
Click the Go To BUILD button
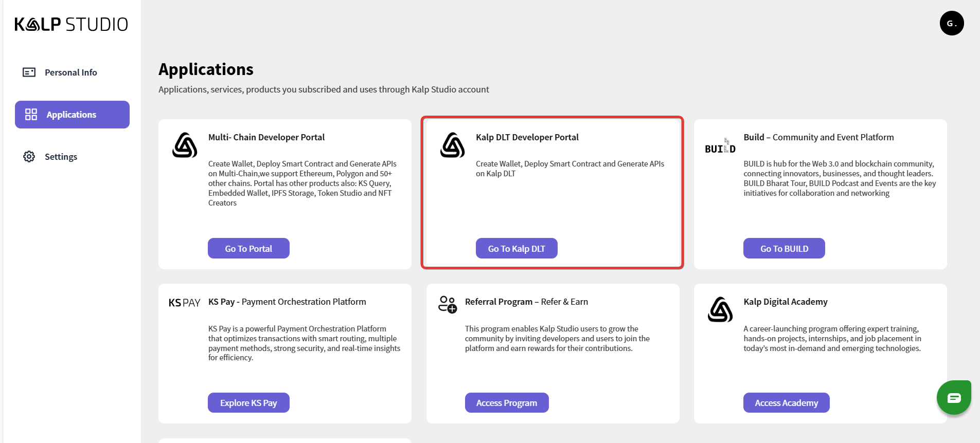point(783,249)
